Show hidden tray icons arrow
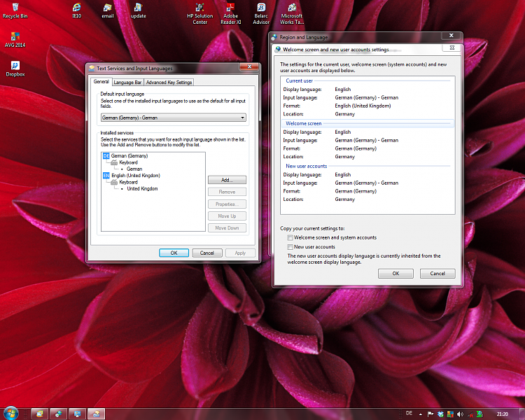Image resolution: width=525 pixels, height=420 pixels. pos(421,414)
